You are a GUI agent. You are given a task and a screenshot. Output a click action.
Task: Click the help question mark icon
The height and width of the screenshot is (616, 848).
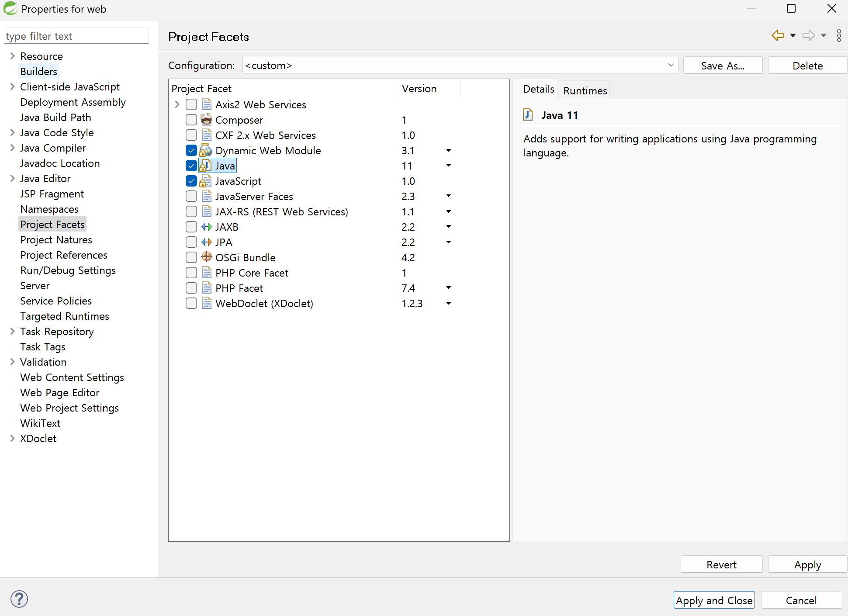(19, 599)
